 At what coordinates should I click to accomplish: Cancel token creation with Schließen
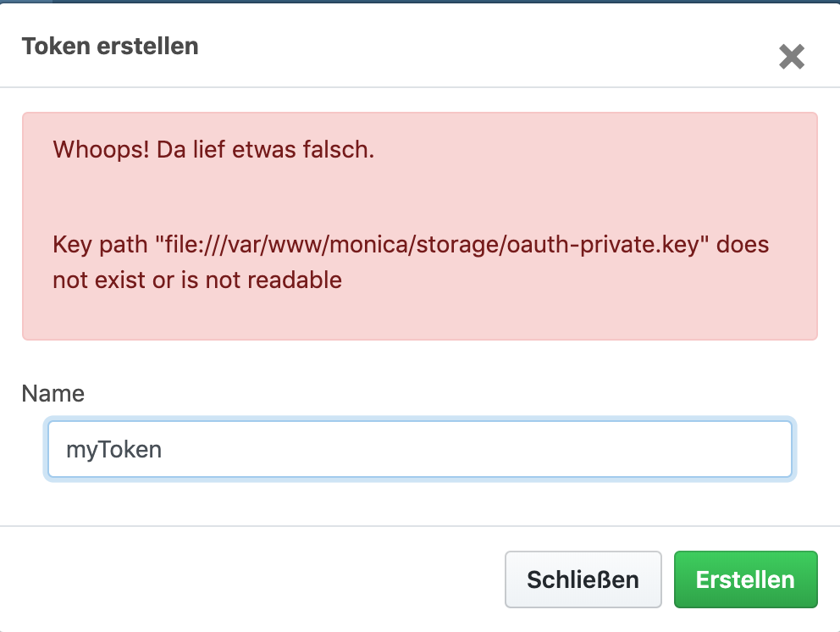coord(583,579)
